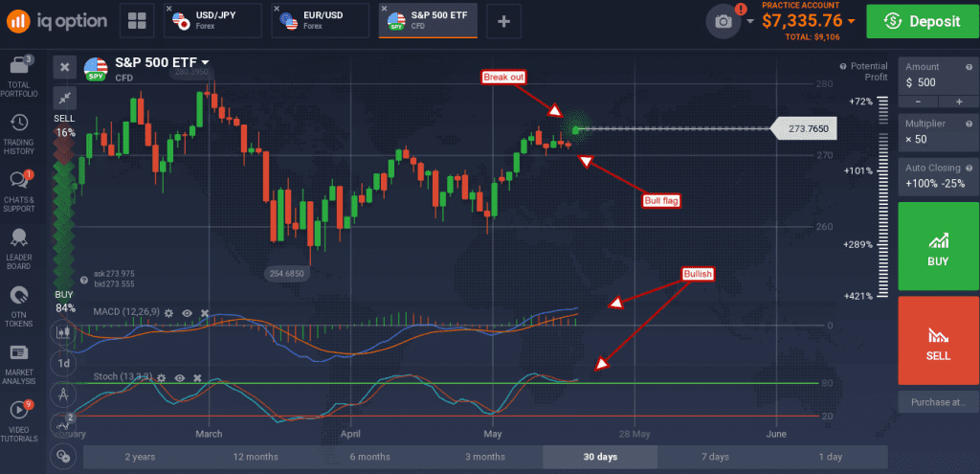Close the EUR/USD tab

coord(277,9)
